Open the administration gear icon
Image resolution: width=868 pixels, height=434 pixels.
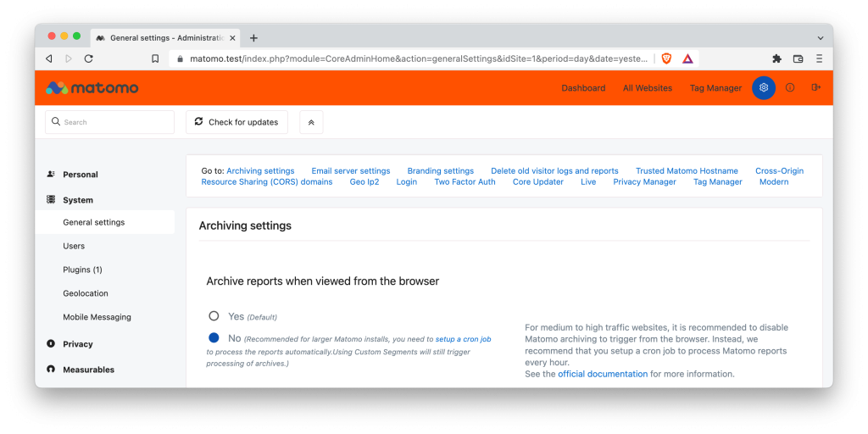(763, 88)
